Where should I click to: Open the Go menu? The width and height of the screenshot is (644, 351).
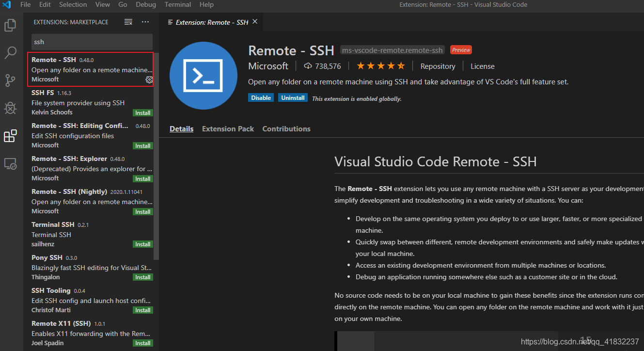coord(123,4)
